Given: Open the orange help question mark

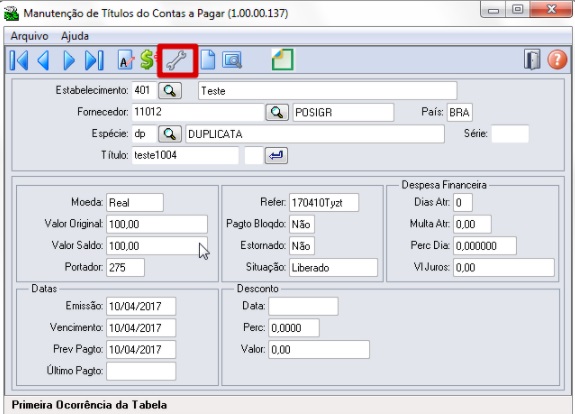Looking at the screenshot, I should [557, 60].
